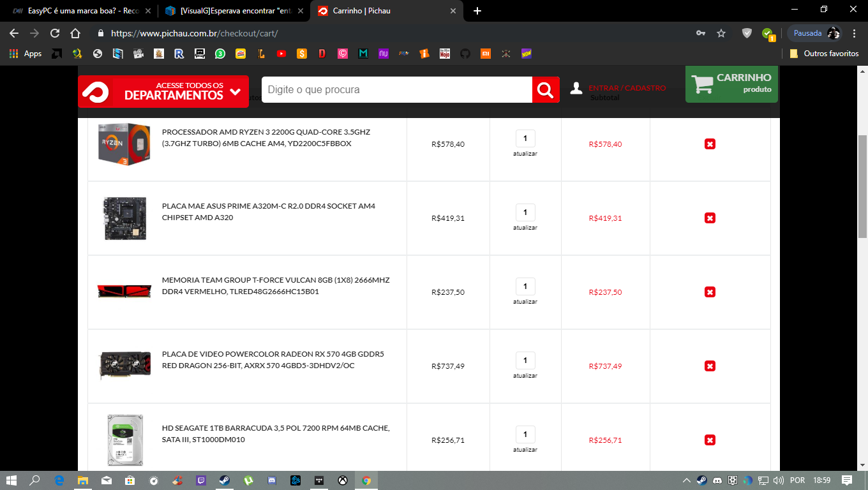Open the WhatsApp bookmark icon
The width and height of the screenshot is (868, 490).
click(220, 54)
